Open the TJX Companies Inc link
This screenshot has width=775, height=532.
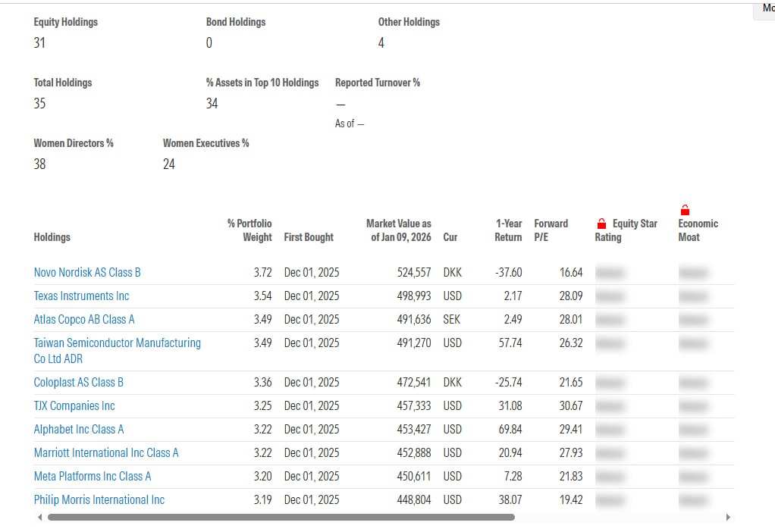pyautogui.click(x=74, y=406)
